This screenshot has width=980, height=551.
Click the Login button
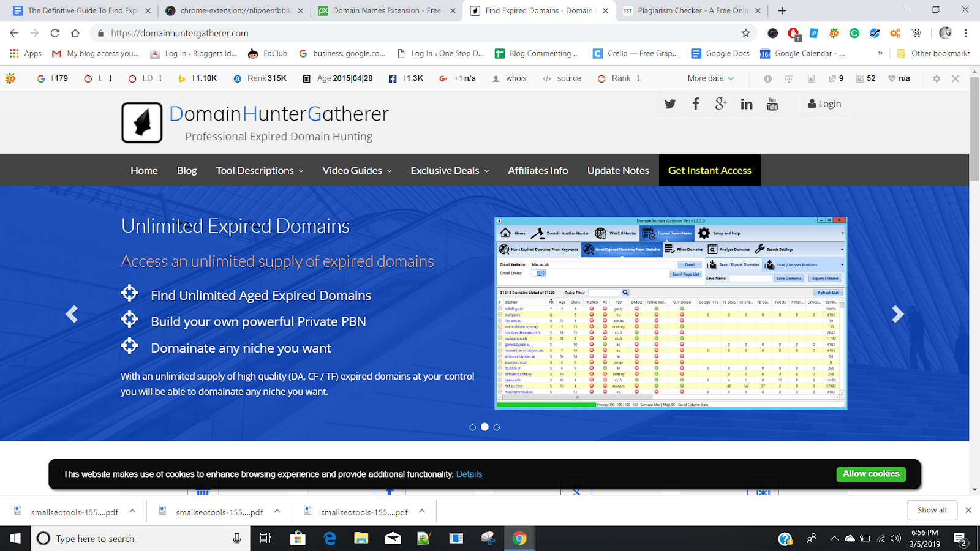point(824,104)
